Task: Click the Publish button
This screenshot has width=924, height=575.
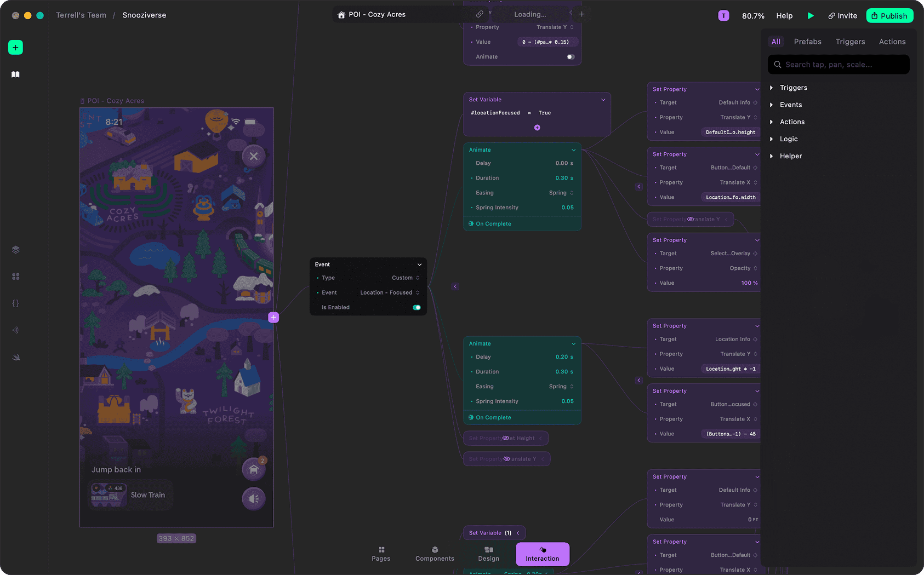Action: coord(889,16)
